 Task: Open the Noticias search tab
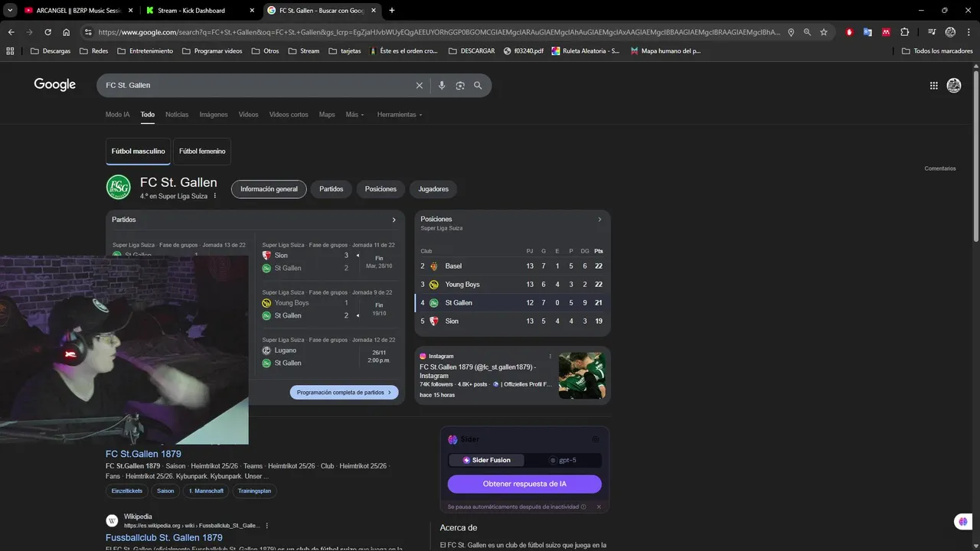(x=177, y=115)
